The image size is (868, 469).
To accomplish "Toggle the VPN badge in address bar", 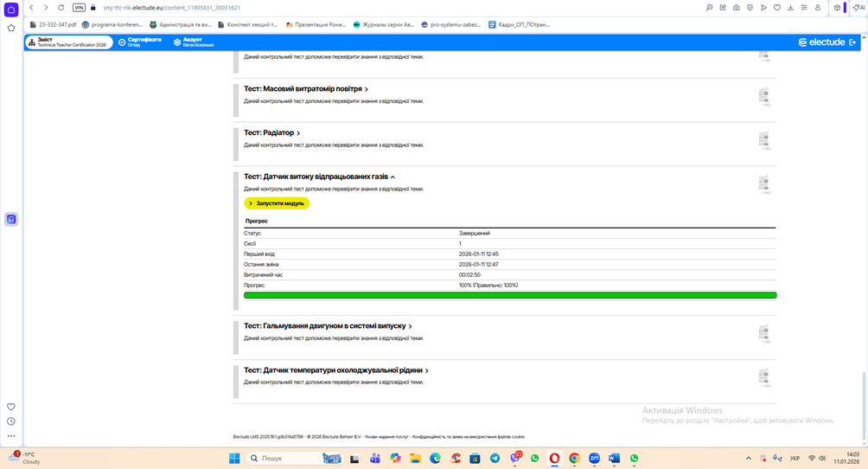I will click(x=79, y=8).
